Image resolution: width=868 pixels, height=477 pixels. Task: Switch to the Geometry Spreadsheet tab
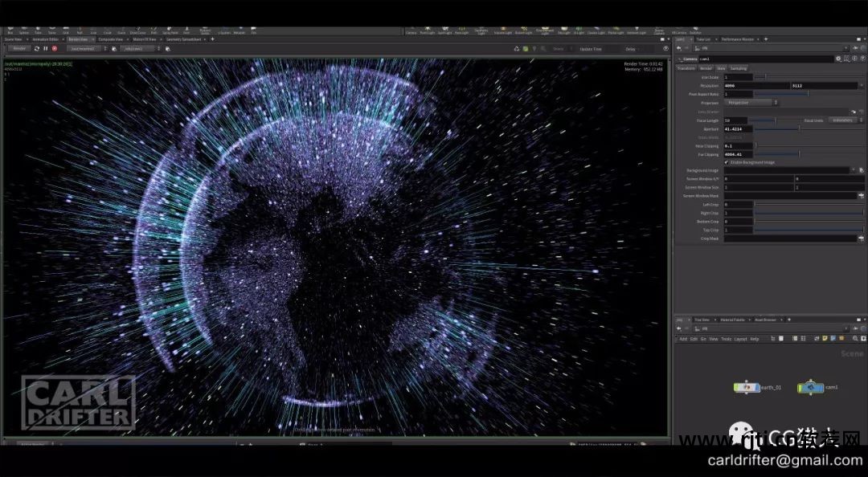click(x=182, y=40)
